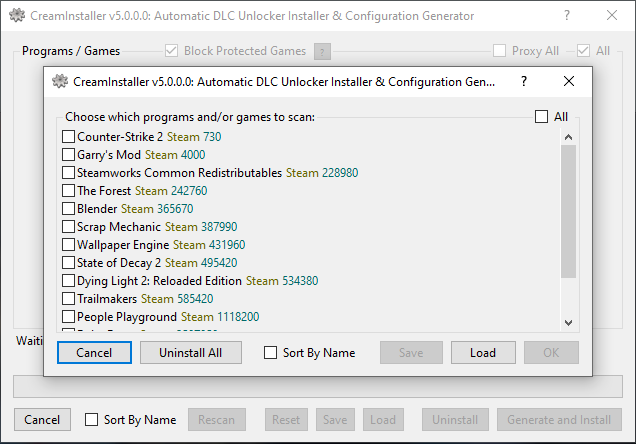
Task: Click the dialog Save button
Action: pos(411,352)
